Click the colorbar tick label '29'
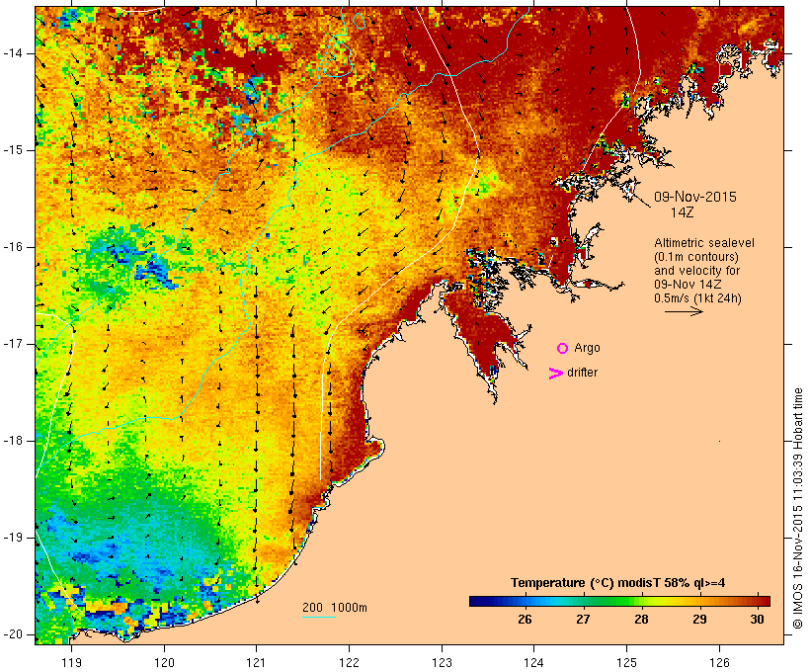 click(699, 620)
